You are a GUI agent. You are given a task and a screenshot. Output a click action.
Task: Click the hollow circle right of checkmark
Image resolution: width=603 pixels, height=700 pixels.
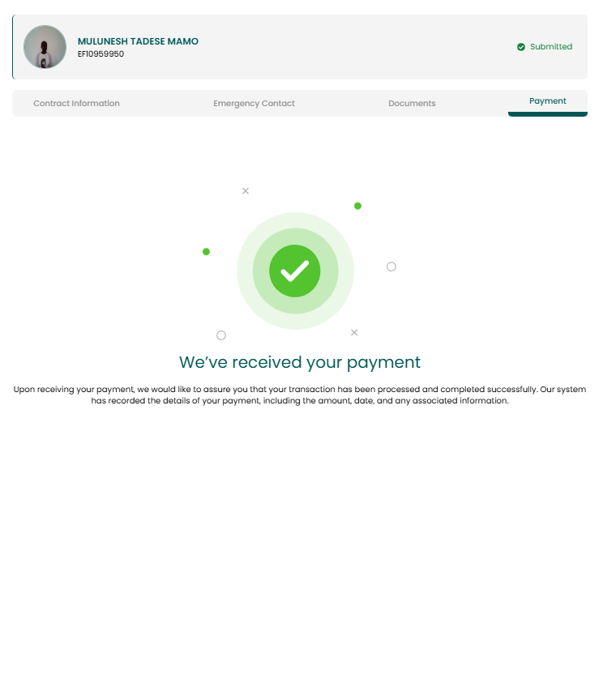tap(391, 267)
